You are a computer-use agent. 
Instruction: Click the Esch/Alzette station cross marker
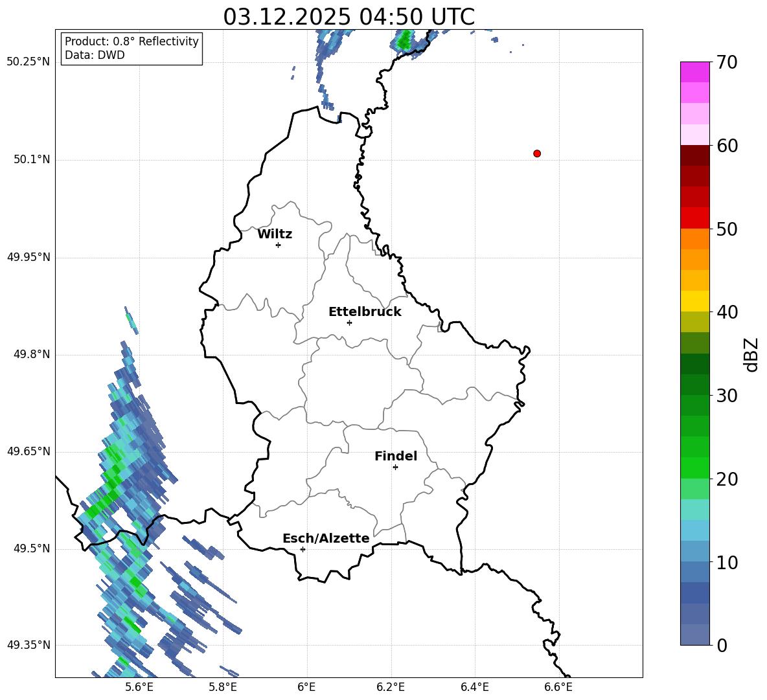[x=303, y=549]
